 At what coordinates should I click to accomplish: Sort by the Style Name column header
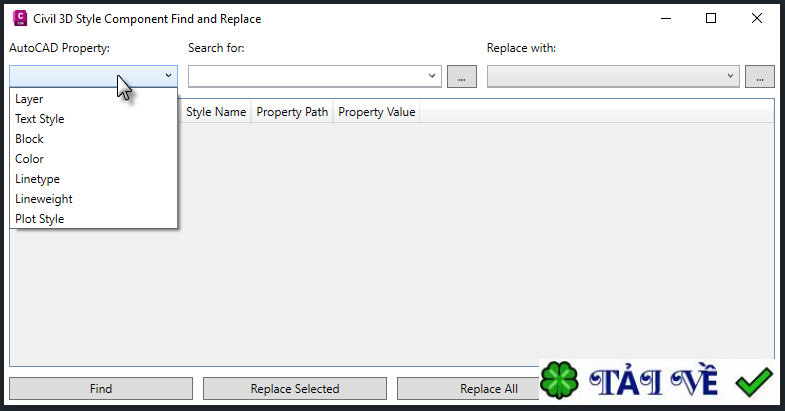pos(216,112)
